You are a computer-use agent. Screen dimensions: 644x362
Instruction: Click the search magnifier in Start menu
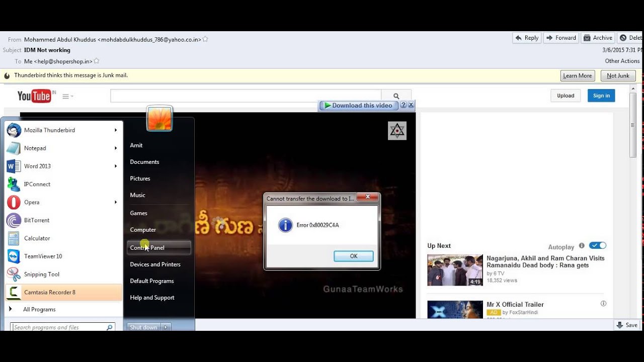[x=109, y=327]
